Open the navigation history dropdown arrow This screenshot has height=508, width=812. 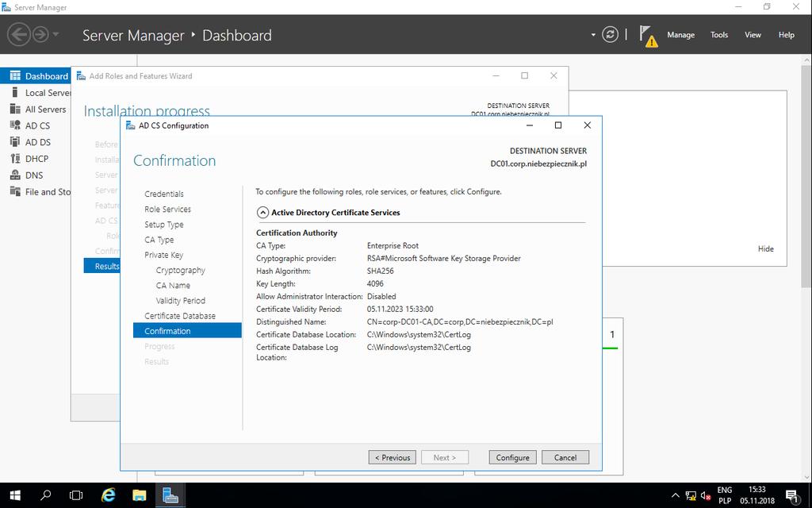56,35
